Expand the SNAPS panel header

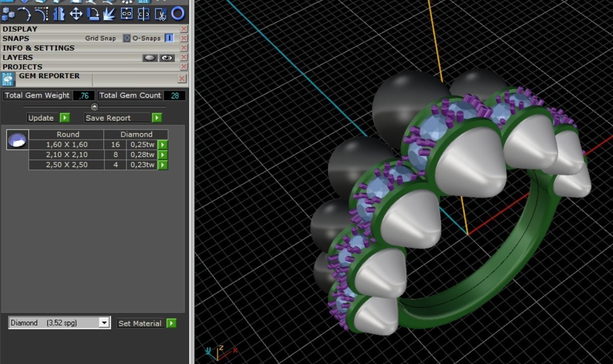pos(16,38)
